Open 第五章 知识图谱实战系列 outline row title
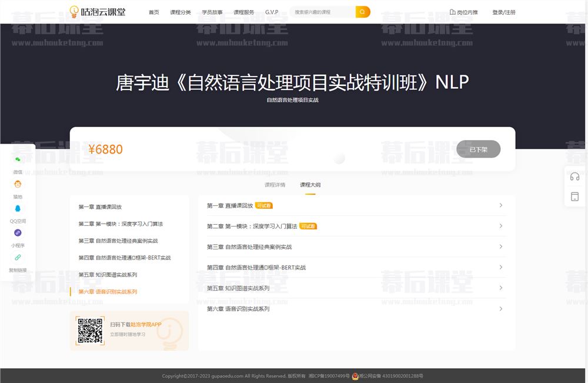The height and width of the screenshot is (383, 588). (x=238, y=288)
